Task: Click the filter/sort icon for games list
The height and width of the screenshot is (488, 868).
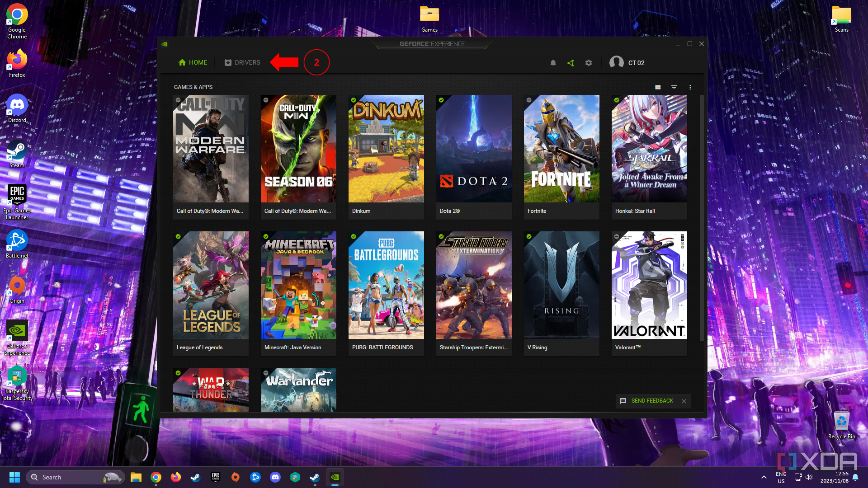Action: click(x=674, y=87)
